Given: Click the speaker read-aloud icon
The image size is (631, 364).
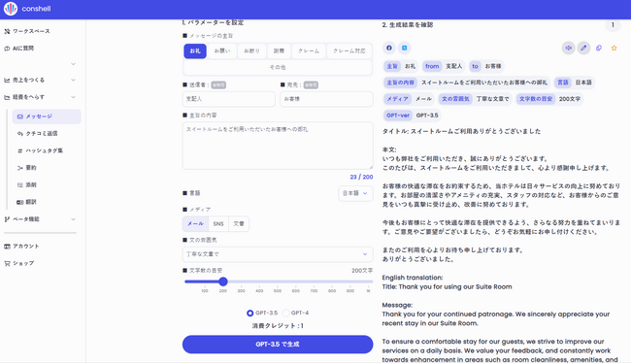Looking at the screenshot, I should tap(568, 49).
